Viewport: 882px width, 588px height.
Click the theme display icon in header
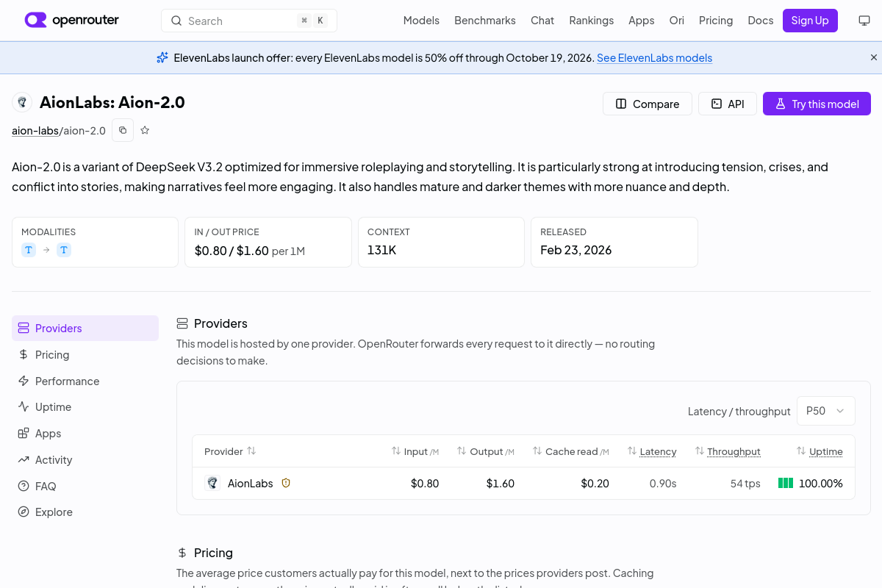[x=864, y=21]
